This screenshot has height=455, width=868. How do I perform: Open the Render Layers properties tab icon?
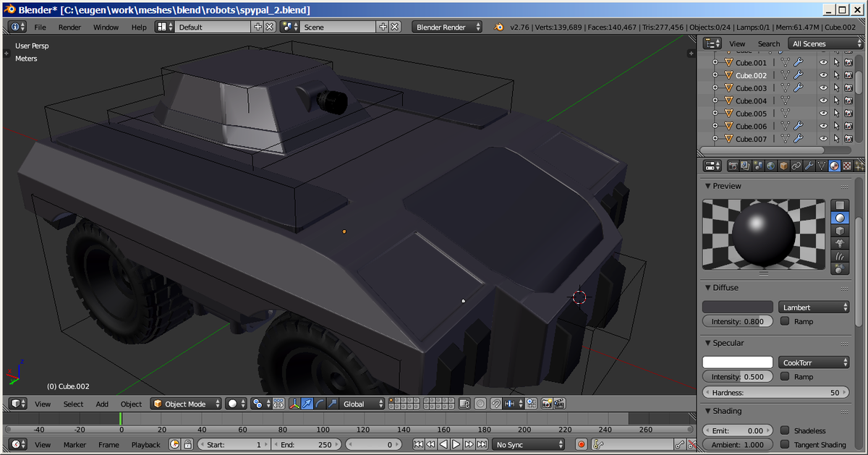(x=745, y=166)
